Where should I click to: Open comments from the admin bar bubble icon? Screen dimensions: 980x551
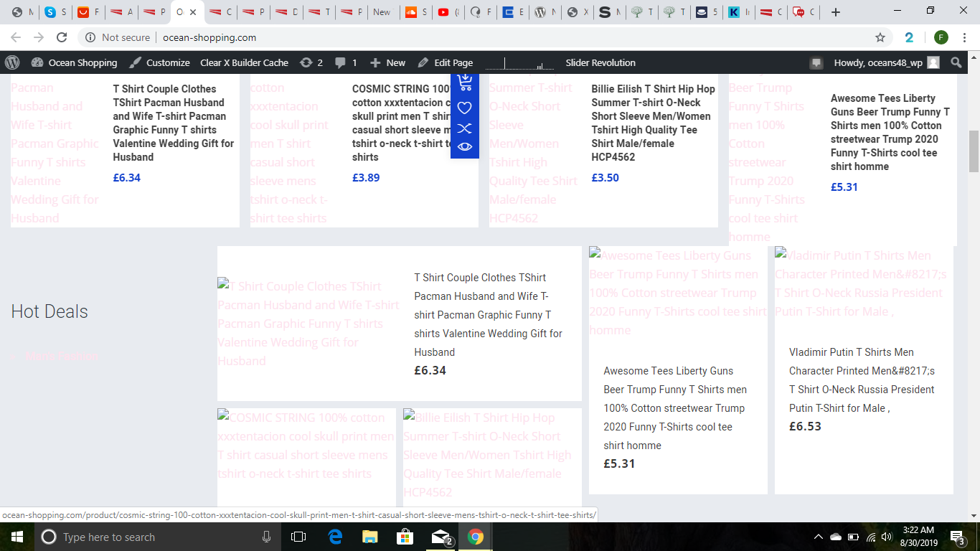345,62
